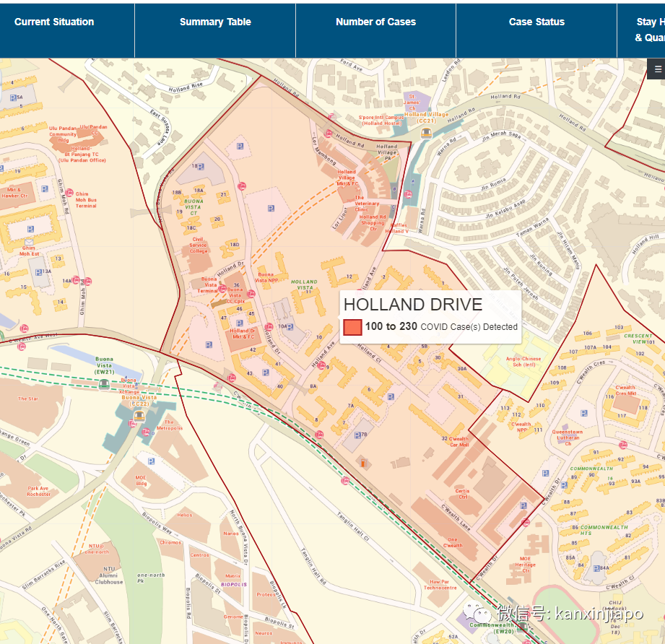Click the HOLLAND DRIVE popup title
The height and width of the screenshot is (644, 665).
pyautogui.click(x=413, y=305)
